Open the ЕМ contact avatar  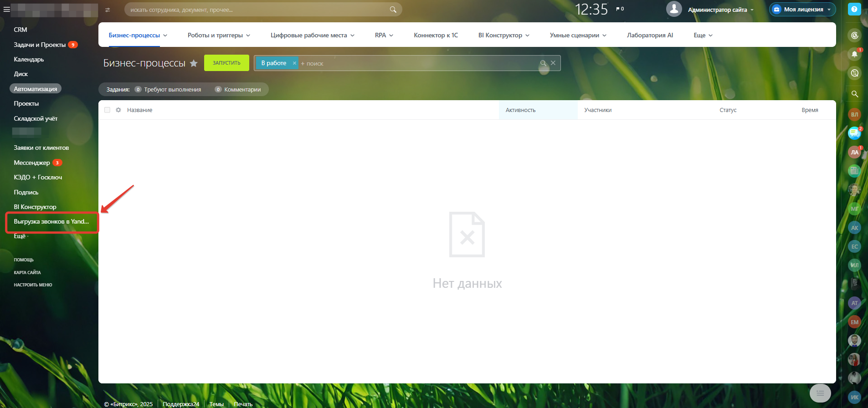pyautogui.click(x=854, y=322)
